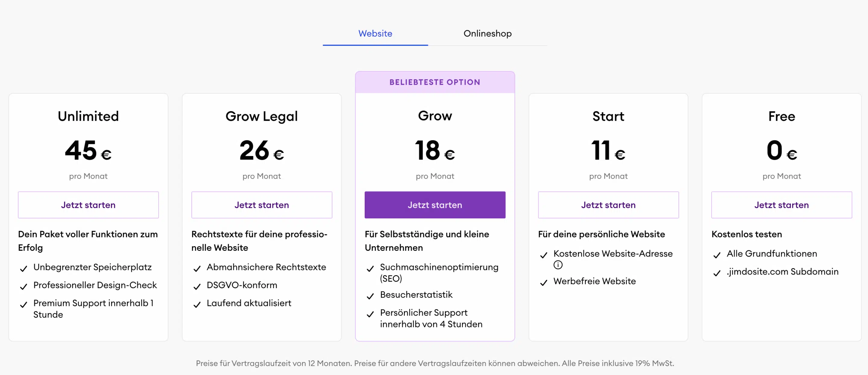Screen dimensions: 868x375
Task: Switch to the Onlineshop tab
Action: pyautogui.click(x=488, y=33)
